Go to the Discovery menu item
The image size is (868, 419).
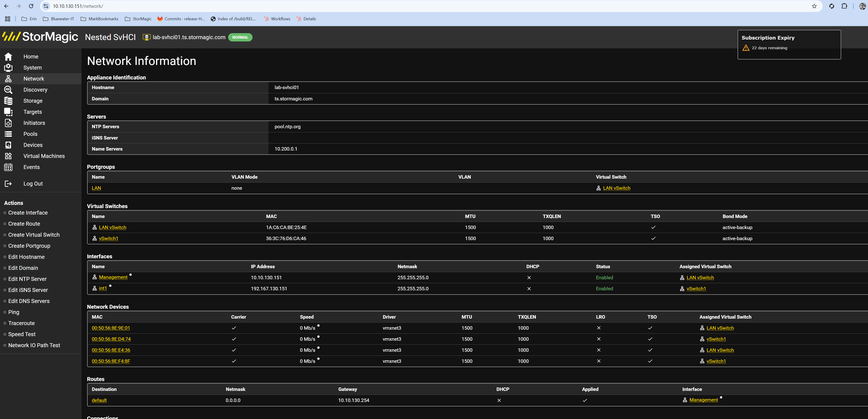35,90
